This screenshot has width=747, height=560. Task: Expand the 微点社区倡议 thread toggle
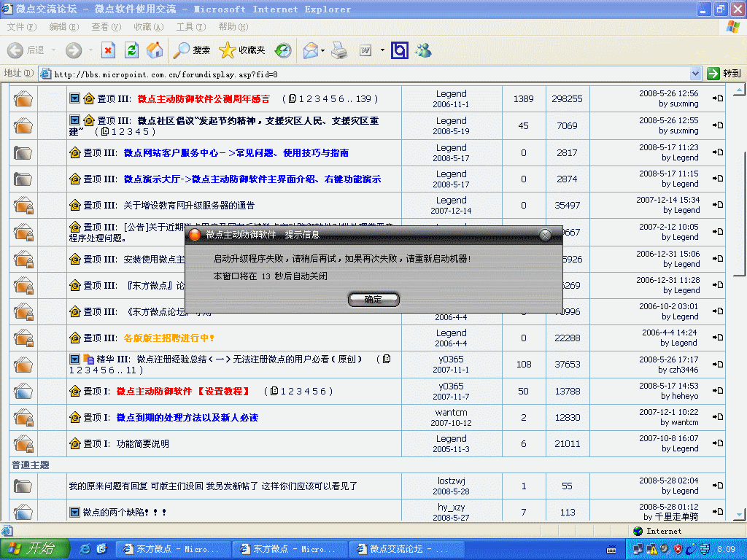[x=74, y=120]
